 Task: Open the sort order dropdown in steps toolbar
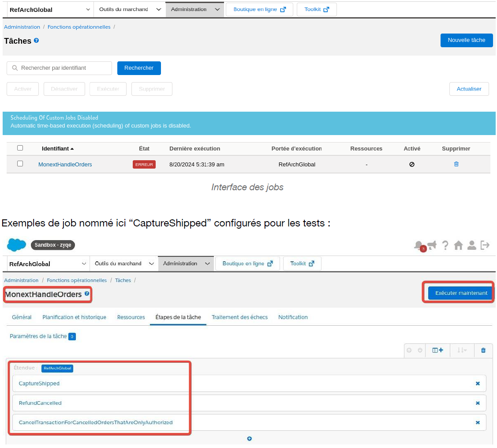pos(462,350)
